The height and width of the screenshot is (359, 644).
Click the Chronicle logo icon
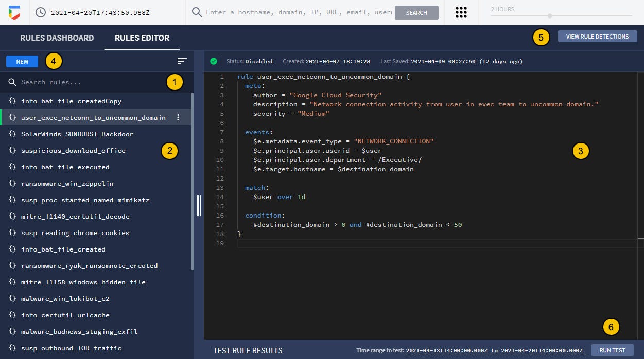point(14,12)
